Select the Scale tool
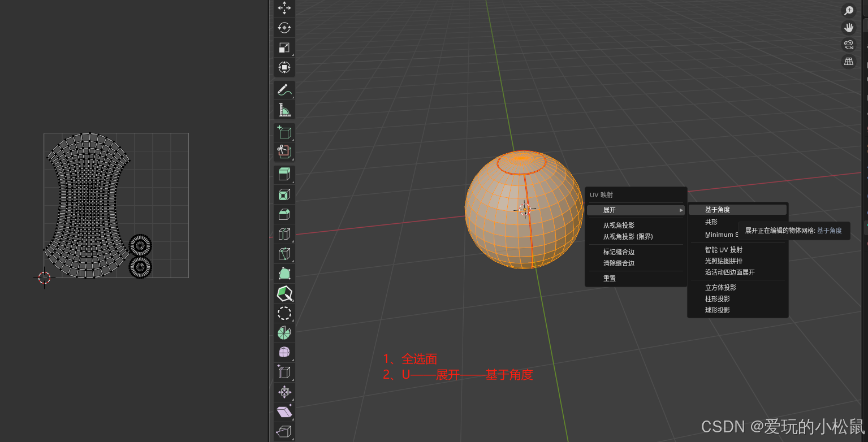Screen dimensions: 868x442 click(x=284, y=47)
